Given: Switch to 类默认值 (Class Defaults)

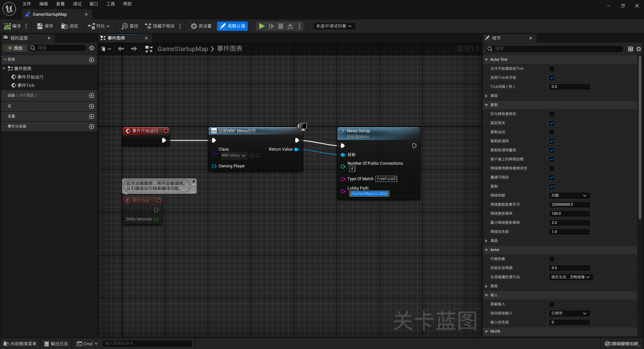Looking at the screenshot, I should (x=232, y=26).
